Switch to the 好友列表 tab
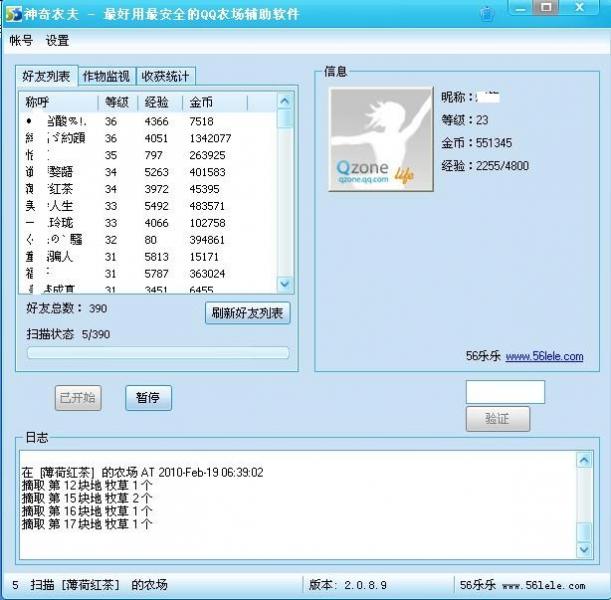 [46, 76]
